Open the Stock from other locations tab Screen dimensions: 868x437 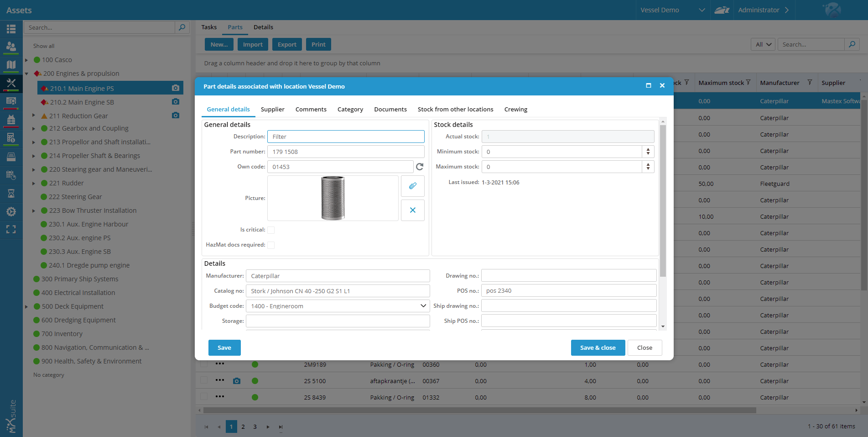pyautogui.click(x=455, y=110)
